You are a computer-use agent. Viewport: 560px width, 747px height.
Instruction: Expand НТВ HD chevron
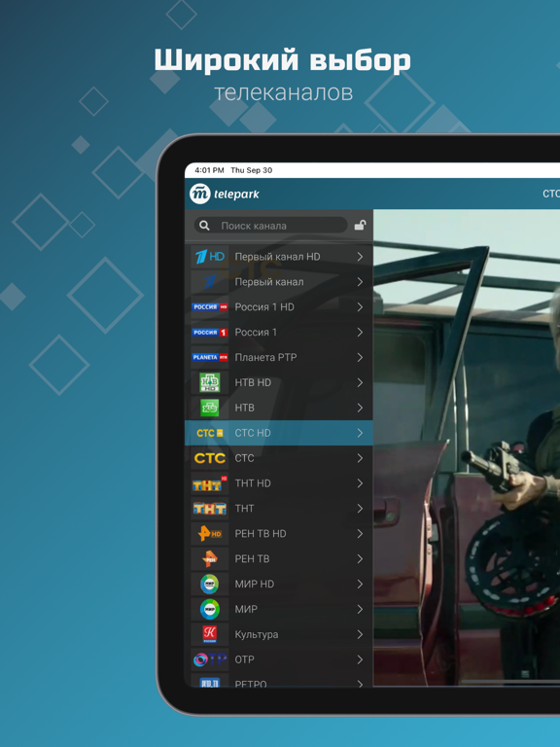click(x=360, y=382)
